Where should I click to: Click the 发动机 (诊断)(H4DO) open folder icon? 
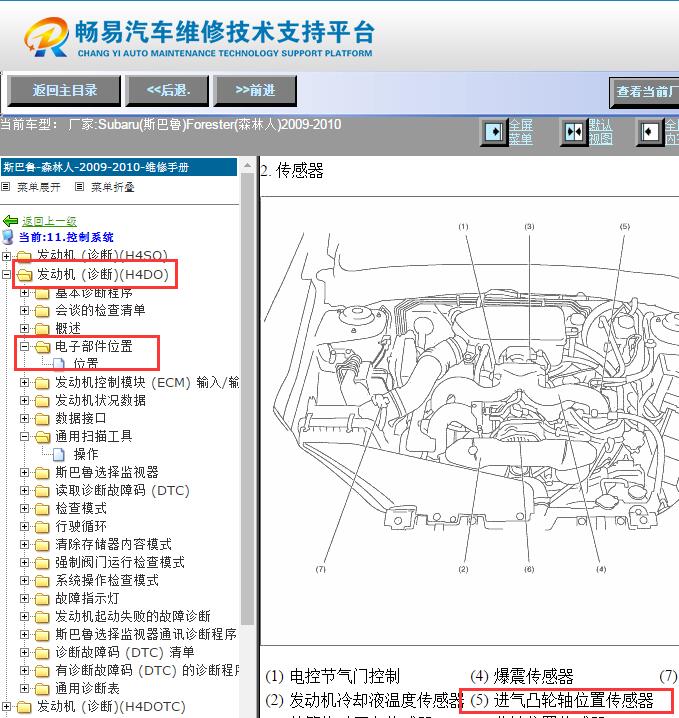(25, 275)
